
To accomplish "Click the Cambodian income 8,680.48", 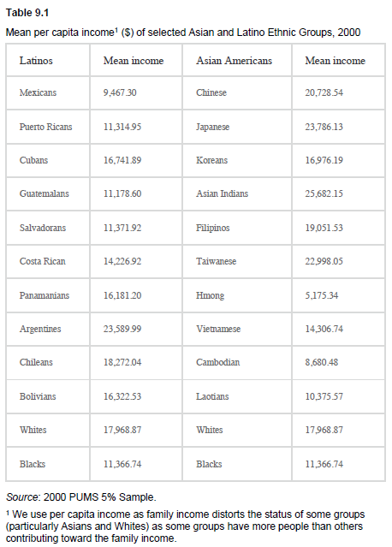I will click(x=322, y=362).
